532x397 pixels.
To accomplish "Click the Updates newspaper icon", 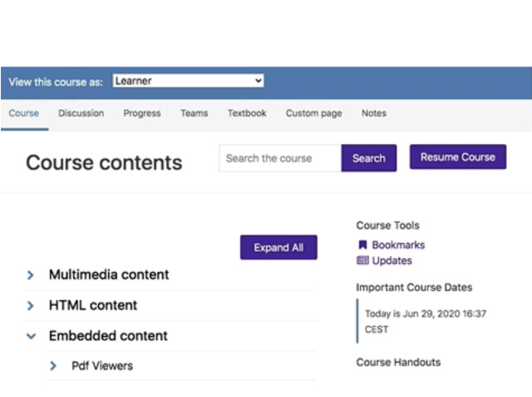I will pyautogui.click(x=362, y=261).
